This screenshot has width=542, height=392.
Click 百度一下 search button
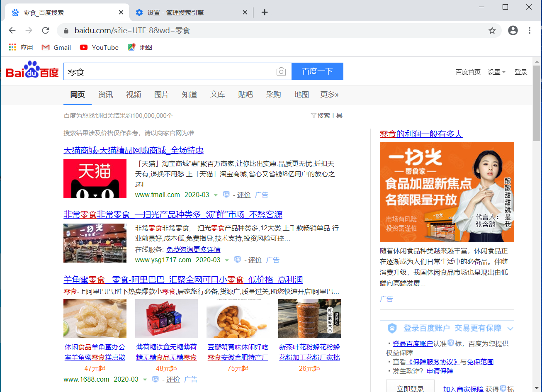[318, 71]
